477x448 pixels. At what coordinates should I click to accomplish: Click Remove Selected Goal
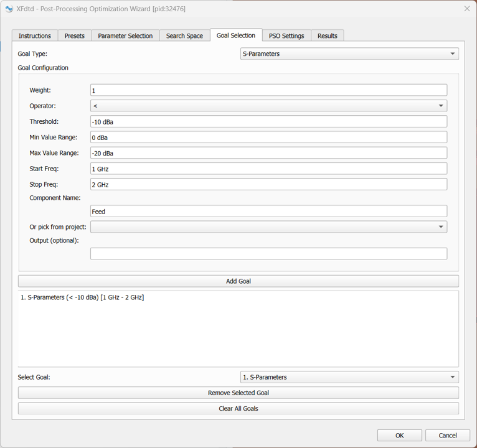click(x=238, y=393)
